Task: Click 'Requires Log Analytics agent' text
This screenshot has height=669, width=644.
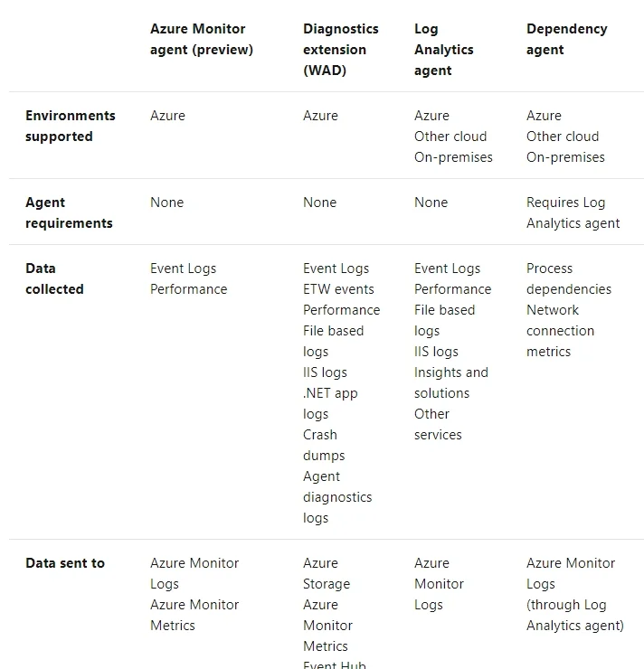Action: point(573,212)
